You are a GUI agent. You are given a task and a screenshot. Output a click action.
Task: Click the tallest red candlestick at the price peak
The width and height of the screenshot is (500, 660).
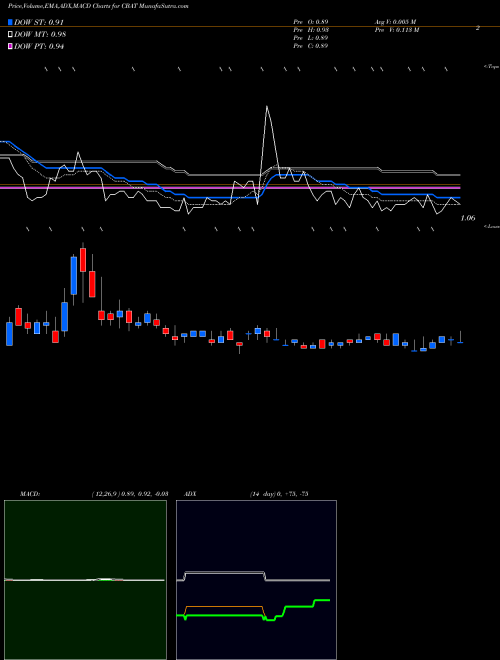tap(83, 260)
